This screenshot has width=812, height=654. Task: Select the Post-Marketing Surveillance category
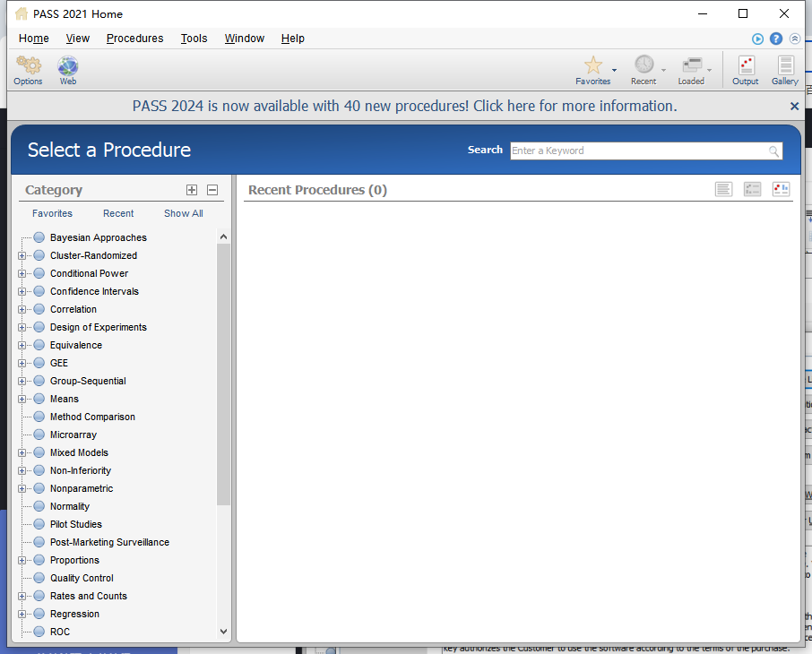click(109, 542)
